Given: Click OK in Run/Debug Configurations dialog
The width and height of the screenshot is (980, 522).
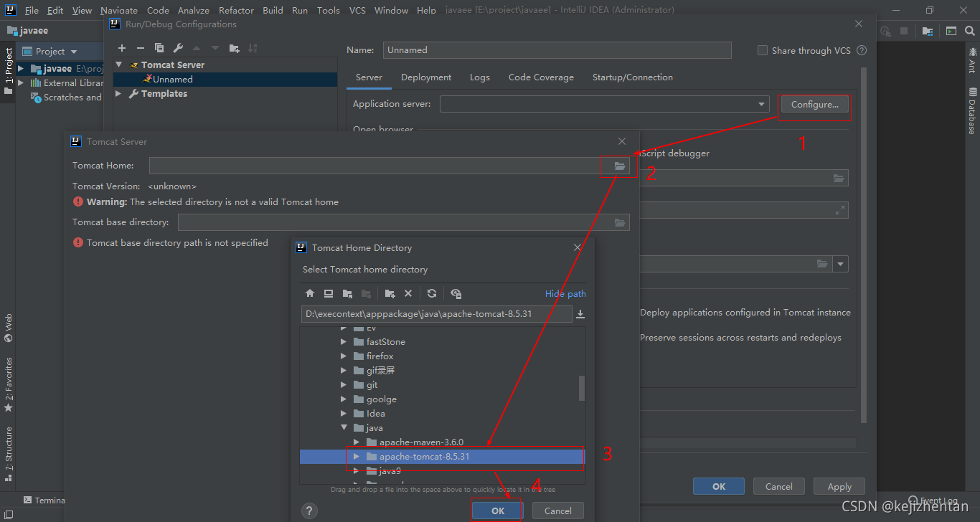Looking at the screenshot, I should click(719, 486).
